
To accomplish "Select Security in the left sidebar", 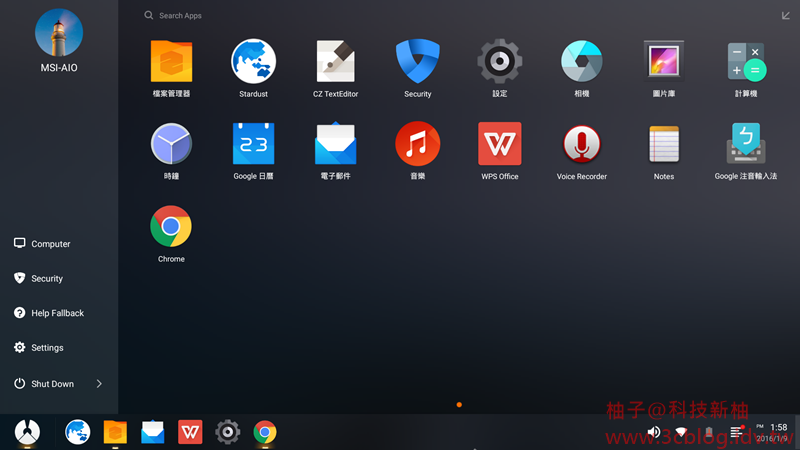I will tap(39, 279).
